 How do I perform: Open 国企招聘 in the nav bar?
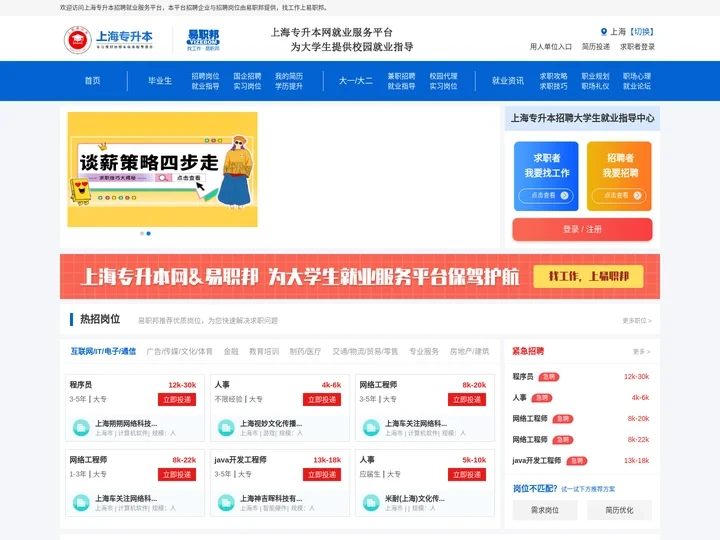[x=247, y=76]
